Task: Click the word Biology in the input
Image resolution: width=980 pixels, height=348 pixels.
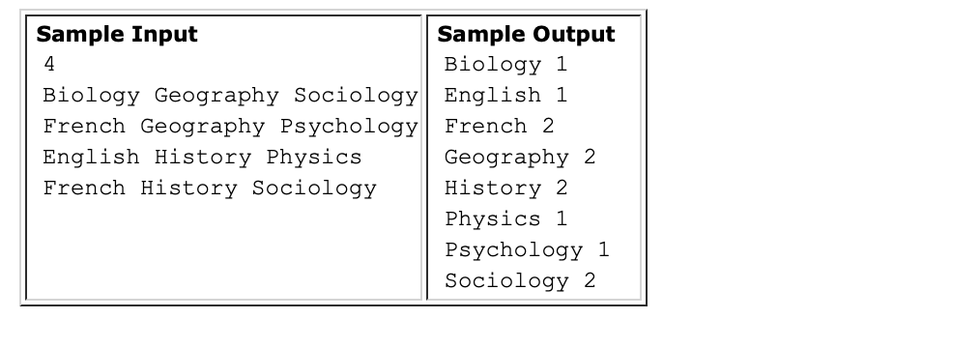Action: [x=91, y=97]
